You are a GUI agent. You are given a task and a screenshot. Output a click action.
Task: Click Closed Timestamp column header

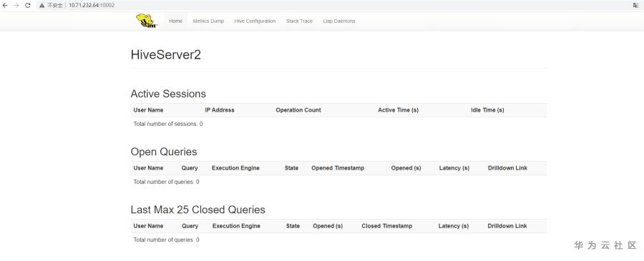click(387, 226)
